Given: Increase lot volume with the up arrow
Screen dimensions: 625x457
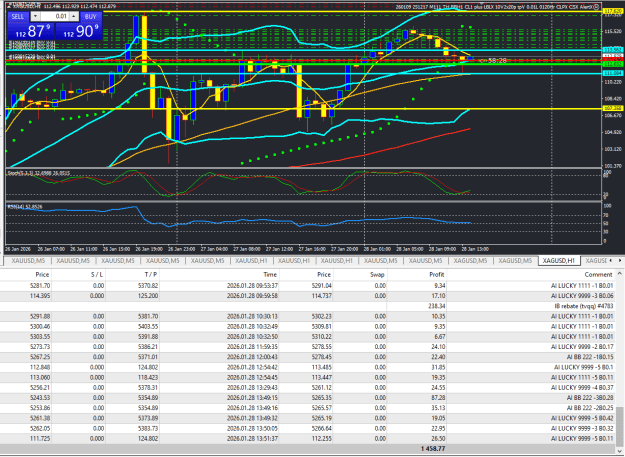Looking at the screenshot, I should click(74, 16).
